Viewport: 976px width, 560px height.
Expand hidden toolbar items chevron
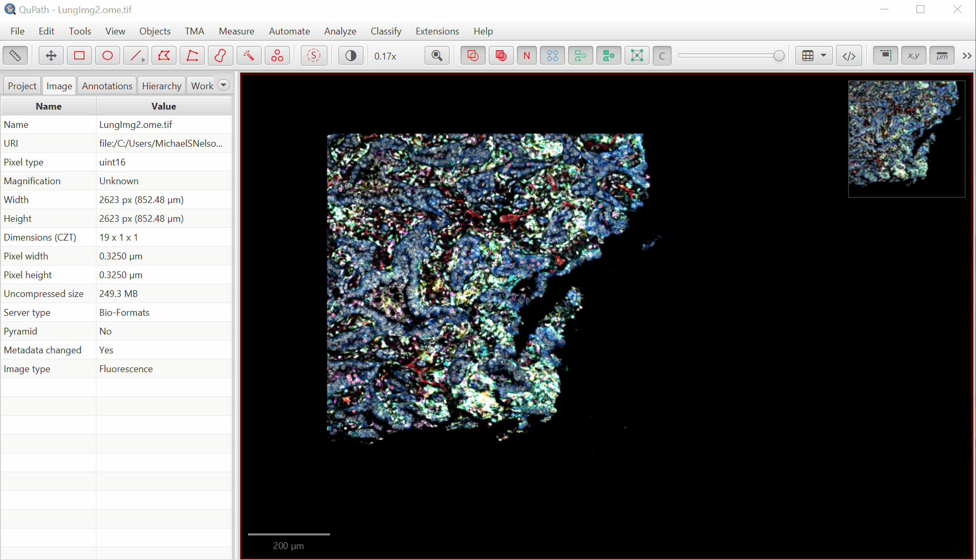(967, 56)
